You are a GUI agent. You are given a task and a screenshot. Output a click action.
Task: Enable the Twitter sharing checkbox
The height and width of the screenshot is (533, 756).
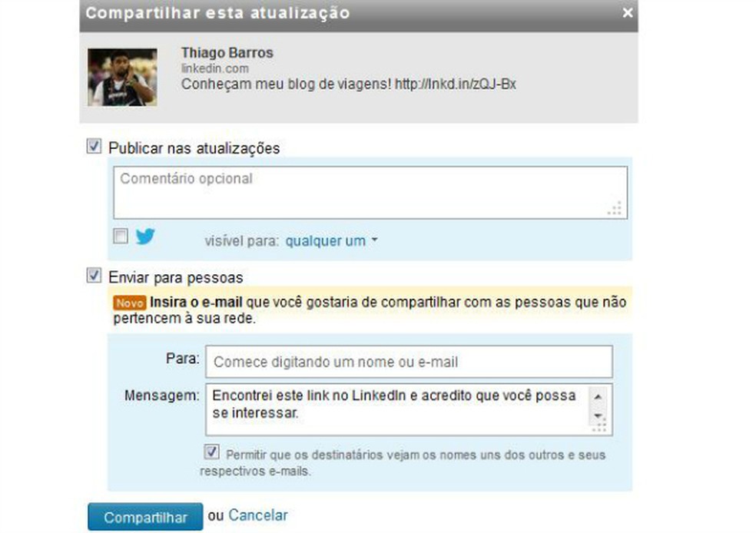[121, 236]
